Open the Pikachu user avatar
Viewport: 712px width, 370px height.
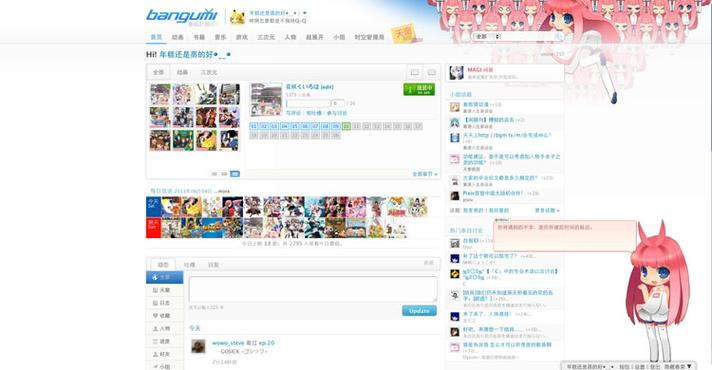tap(237, 17)
